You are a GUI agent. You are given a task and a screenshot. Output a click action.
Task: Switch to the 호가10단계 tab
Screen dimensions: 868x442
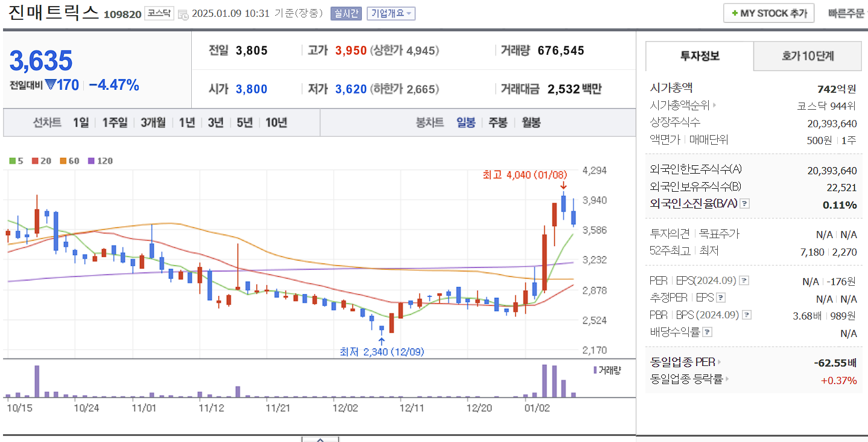pos(808,56)
